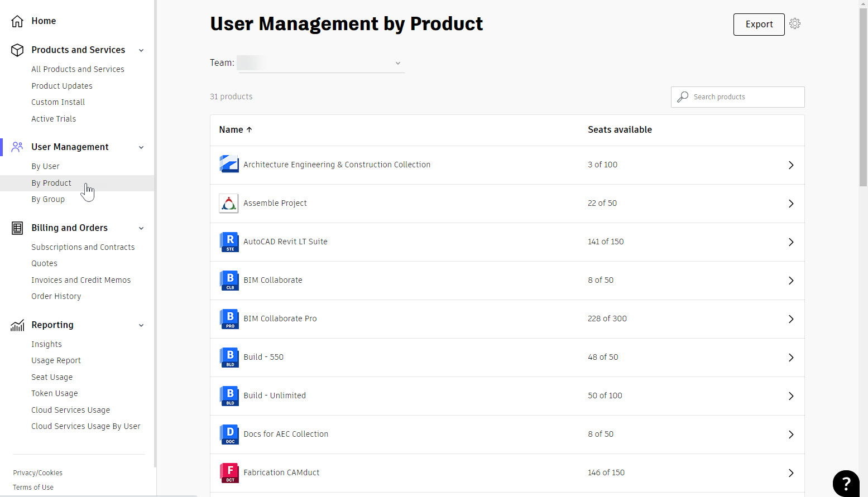Click the Seats available column header
Image resolution: width=868 pixels, height=497 pixels.
[620, 129]
